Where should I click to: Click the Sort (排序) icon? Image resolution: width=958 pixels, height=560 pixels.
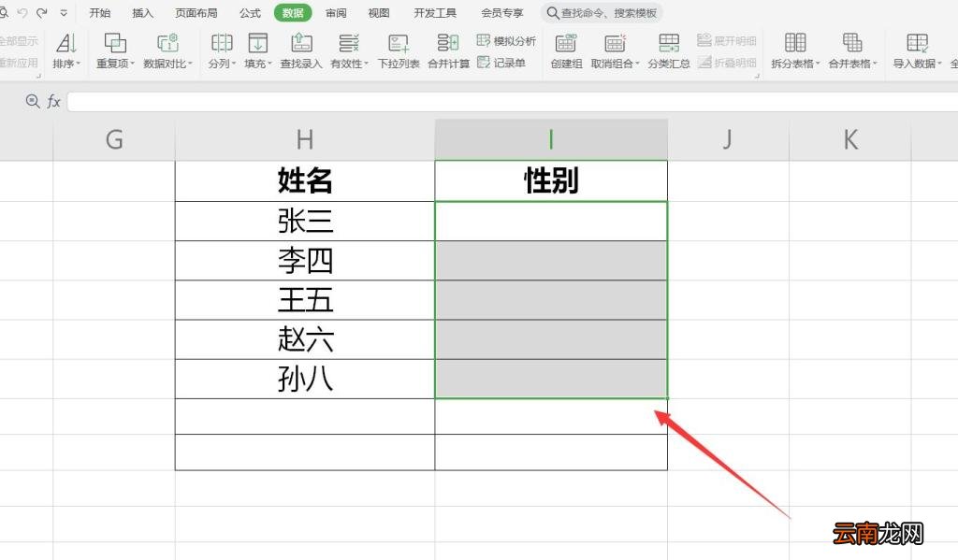[66, 43]
